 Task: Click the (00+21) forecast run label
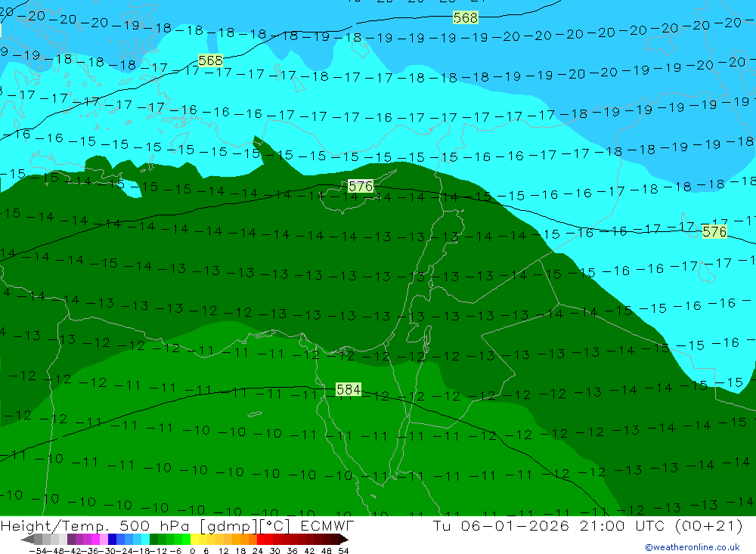point(709,525)
